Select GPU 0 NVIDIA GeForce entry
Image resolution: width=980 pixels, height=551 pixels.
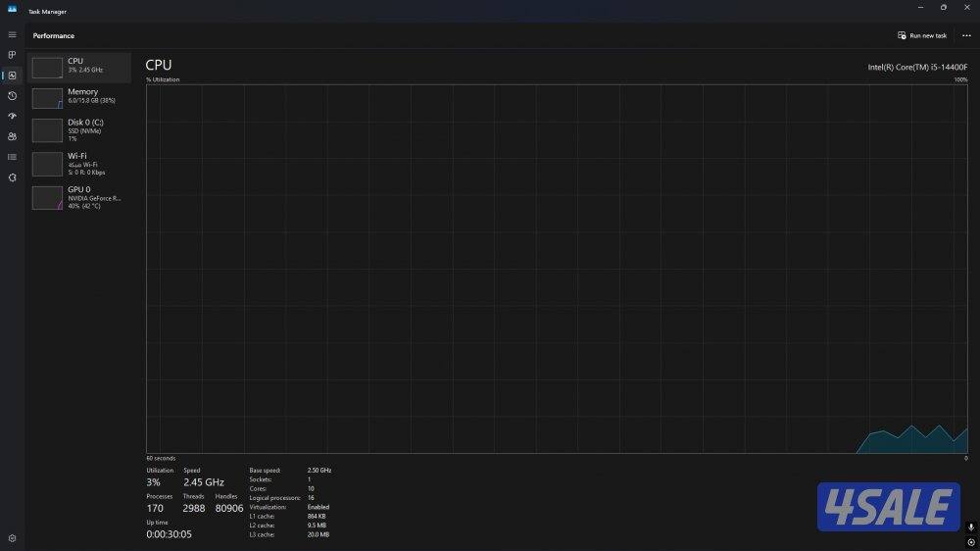click(x=78, y=197)
